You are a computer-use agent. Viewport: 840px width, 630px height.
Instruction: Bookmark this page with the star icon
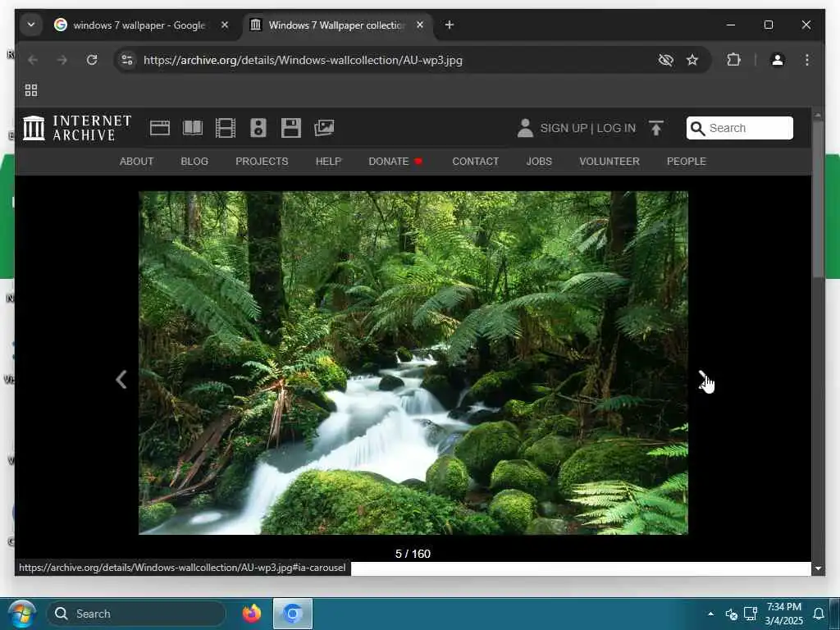[692, 60]
